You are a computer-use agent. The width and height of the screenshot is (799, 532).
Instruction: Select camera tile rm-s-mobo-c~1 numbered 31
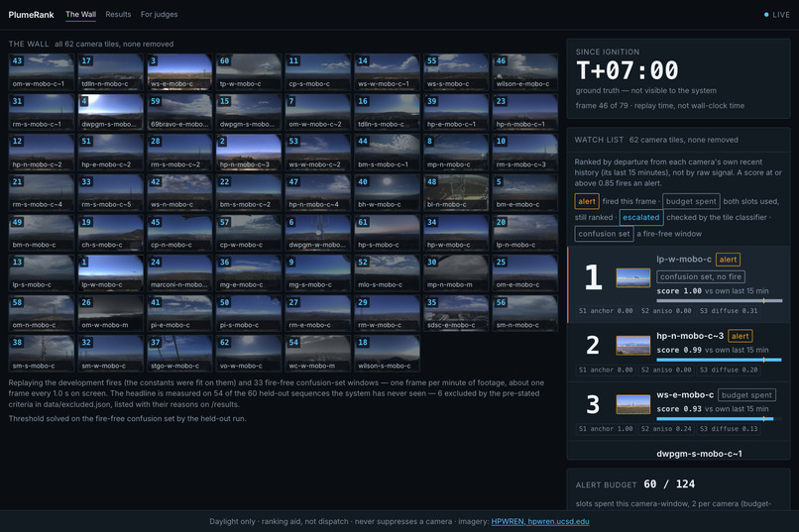coord(42,112)
